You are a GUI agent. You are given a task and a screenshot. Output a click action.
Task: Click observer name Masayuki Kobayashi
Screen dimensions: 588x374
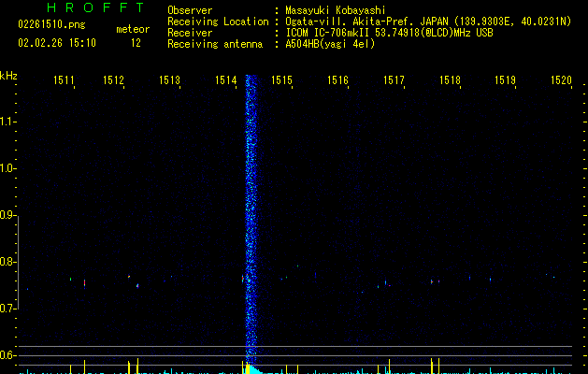(336, 10)
